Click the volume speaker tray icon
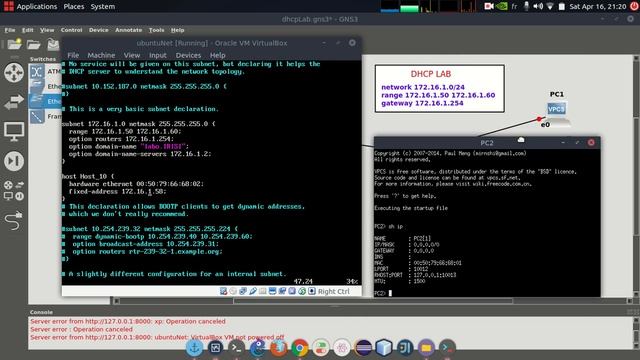The width and height of the screenshot is (640, 360). point(538,6)
